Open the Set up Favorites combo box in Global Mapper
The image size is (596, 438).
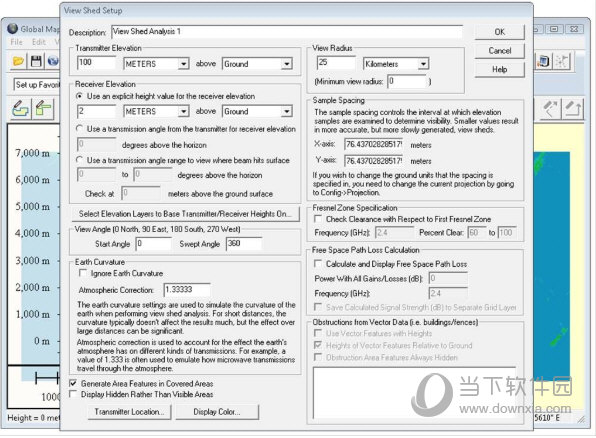click(x=37, y=85)
